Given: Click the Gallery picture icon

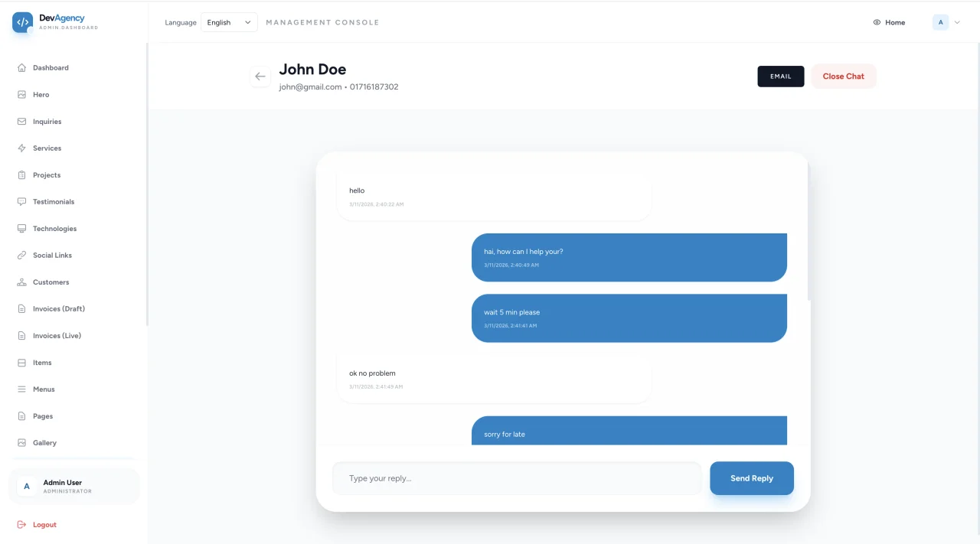Looking at the screenshot, I should [x=21, y=443].
